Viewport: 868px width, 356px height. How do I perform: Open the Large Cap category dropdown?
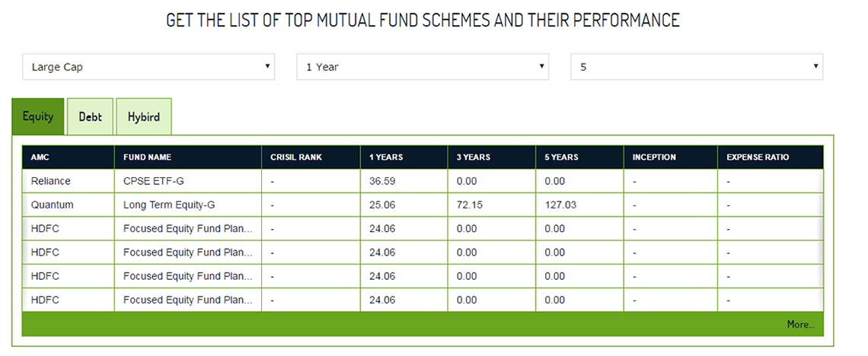(x=148, y=67)
